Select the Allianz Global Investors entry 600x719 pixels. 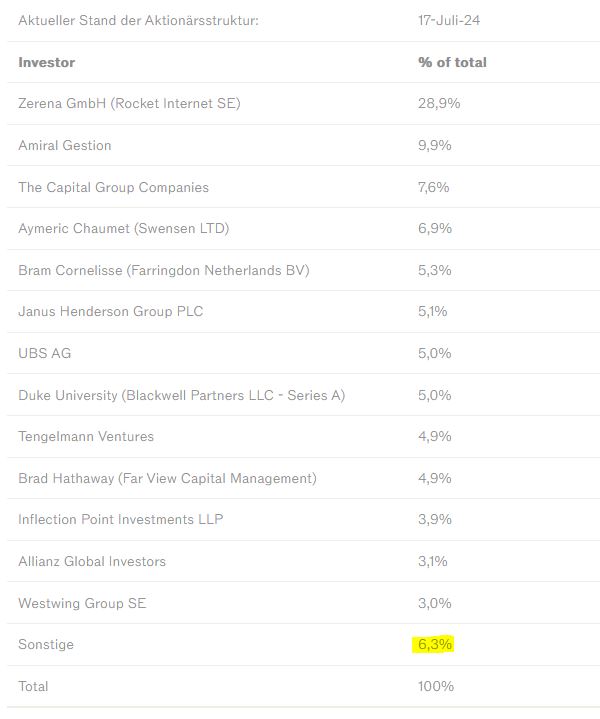coord(92,561)
